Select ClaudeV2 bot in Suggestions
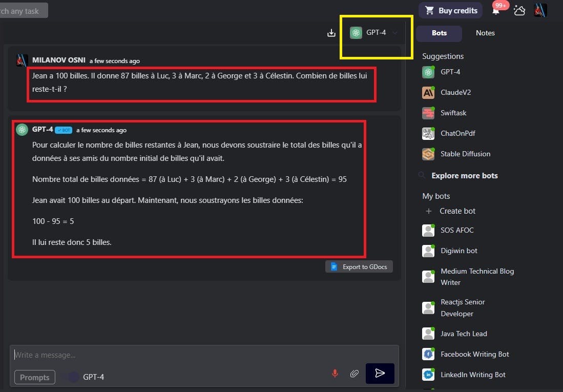Viewport: 563px width, 392px height. click(x=446, y=92)
